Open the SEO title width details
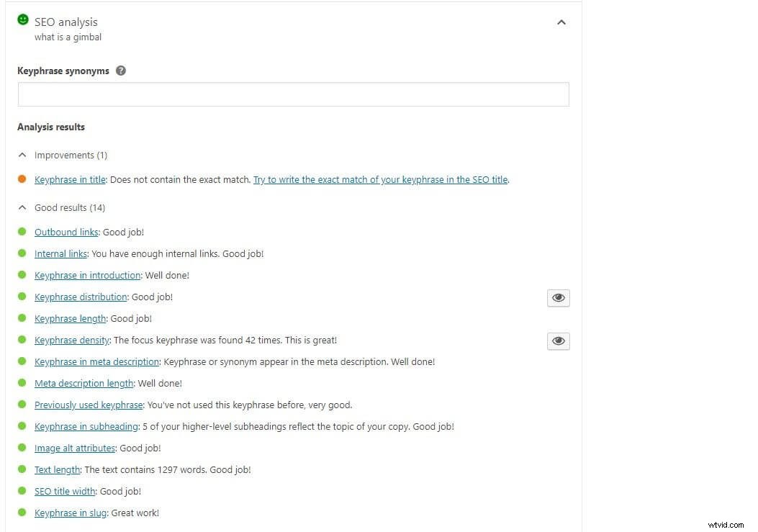 click(65, 491)
